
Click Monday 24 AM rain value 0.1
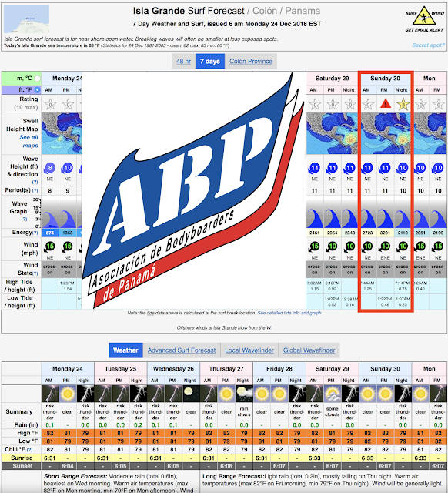[50, 425]
